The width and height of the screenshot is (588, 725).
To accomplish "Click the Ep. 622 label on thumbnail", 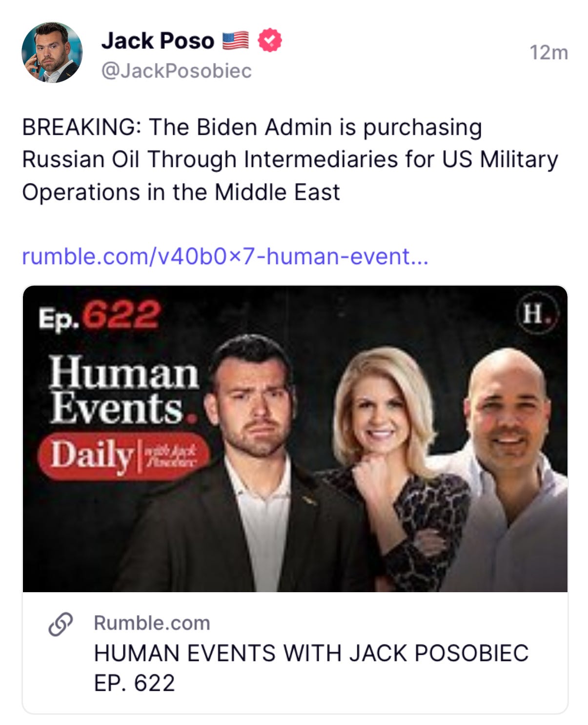I will click(x=99, y=316).
